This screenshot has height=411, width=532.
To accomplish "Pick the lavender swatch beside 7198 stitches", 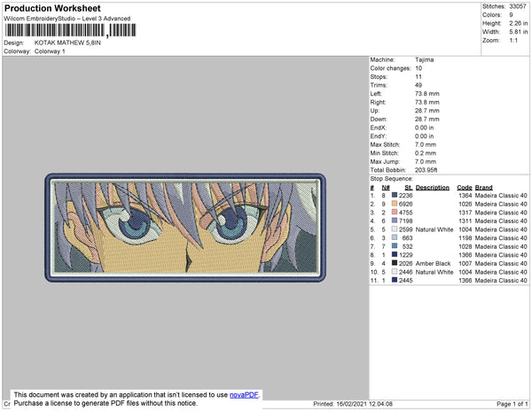I will click(395, 221).
